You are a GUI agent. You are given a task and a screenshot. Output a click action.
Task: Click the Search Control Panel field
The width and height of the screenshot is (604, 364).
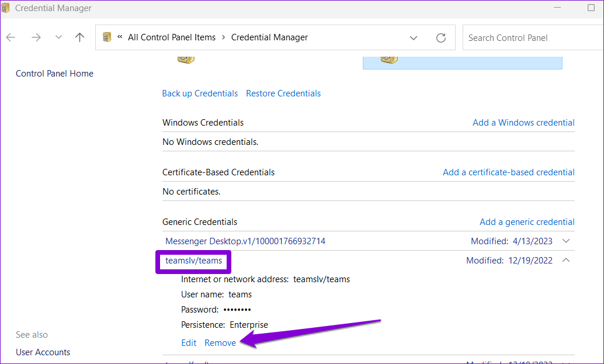533,38
